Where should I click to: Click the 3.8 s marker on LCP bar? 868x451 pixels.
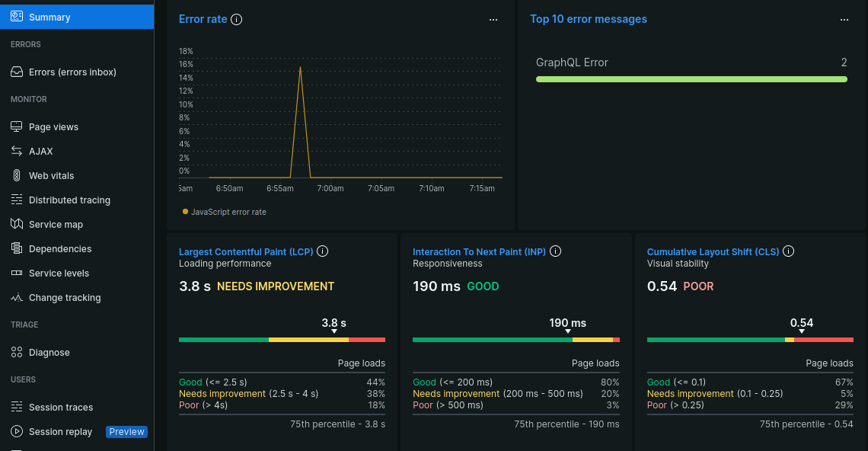coord(333,323)
